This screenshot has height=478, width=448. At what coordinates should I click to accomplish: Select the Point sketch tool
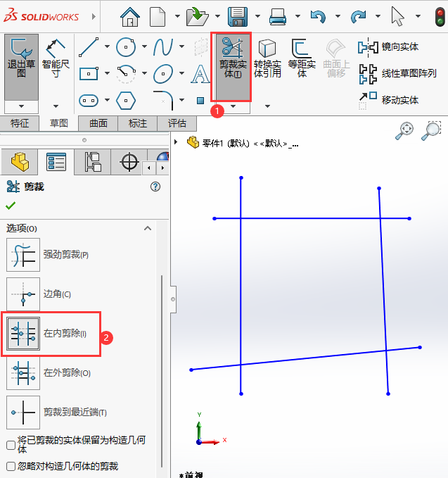(x=200, y=100)
